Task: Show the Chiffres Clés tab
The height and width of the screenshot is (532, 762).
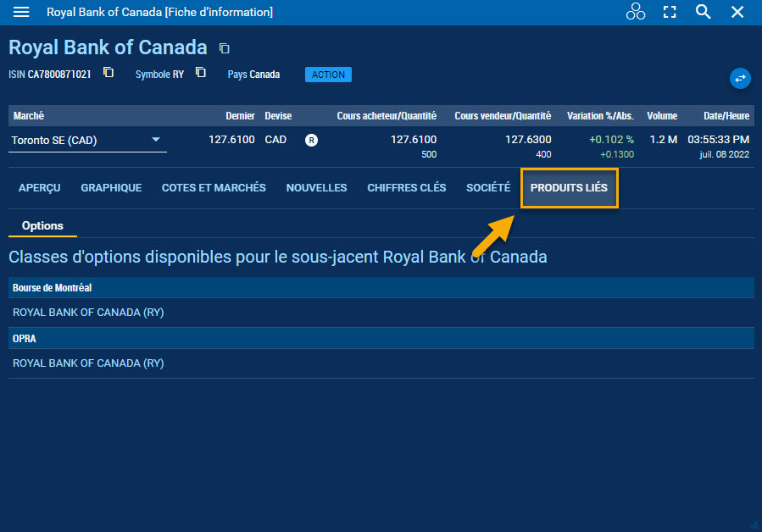Action: [406, 188]
